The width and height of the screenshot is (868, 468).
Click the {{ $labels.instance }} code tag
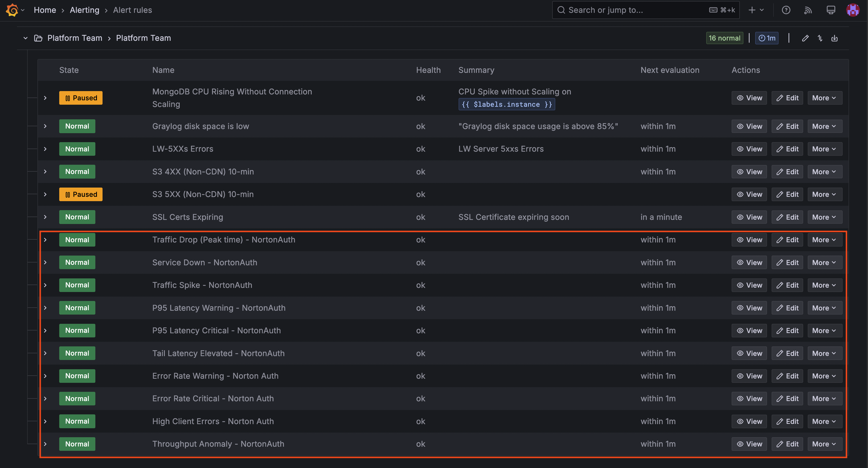point(507,104)
